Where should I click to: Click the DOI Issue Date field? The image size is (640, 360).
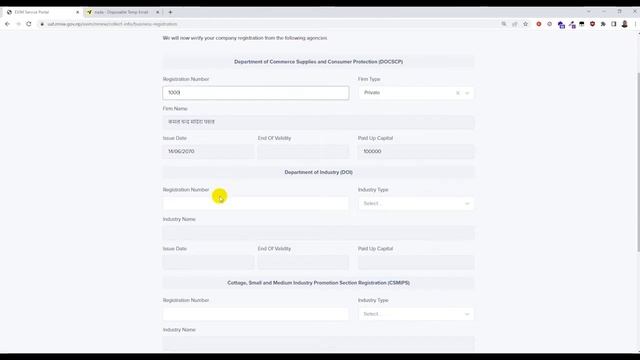208,262
